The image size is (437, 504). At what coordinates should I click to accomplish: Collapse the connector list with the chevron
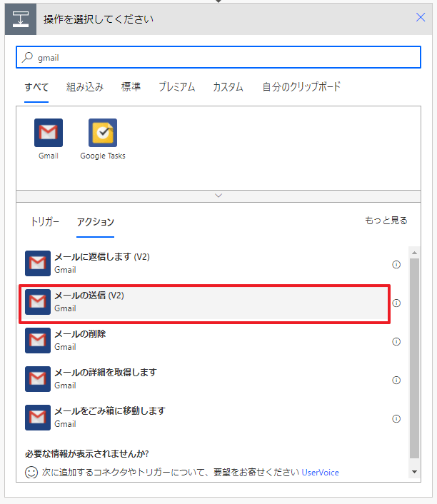(x=218, y=196)
